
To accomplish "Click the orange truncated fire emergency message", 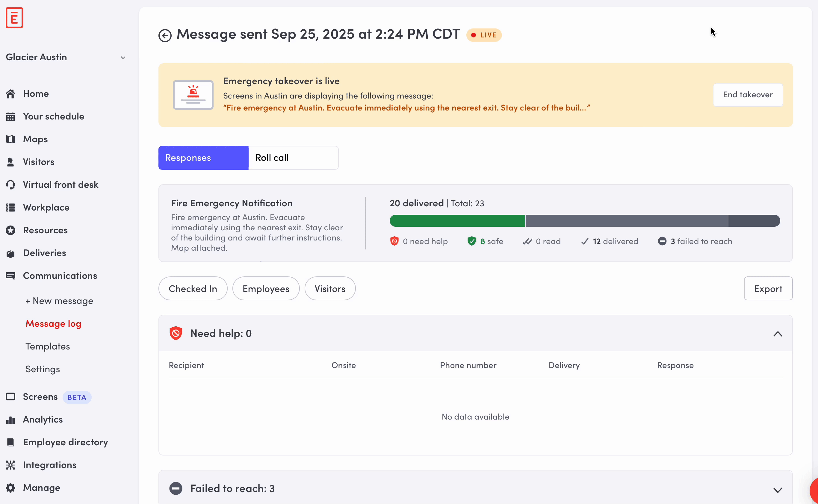I will tap(407, 108).
